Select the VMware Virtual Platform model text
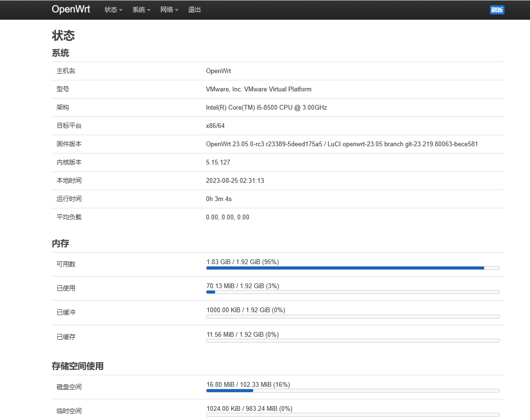The width and height of the screenshot is (530, 420). 259,89
